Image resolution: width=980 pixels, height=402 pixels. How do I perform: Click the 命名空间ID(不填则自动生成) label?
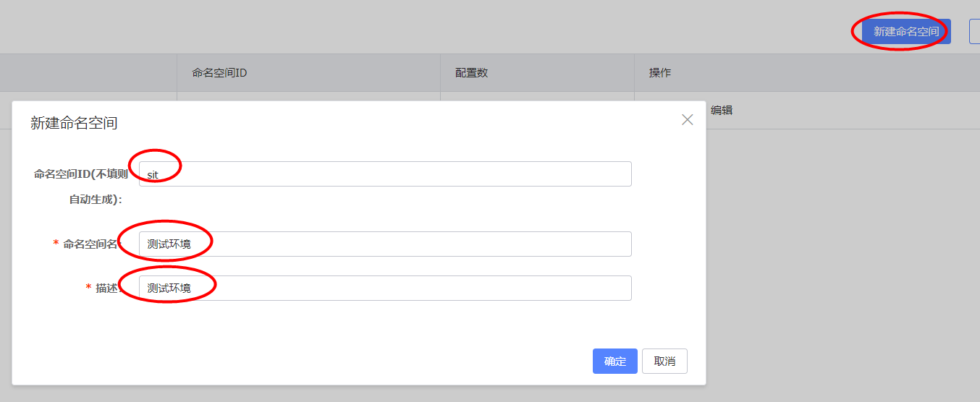point(80,174)
